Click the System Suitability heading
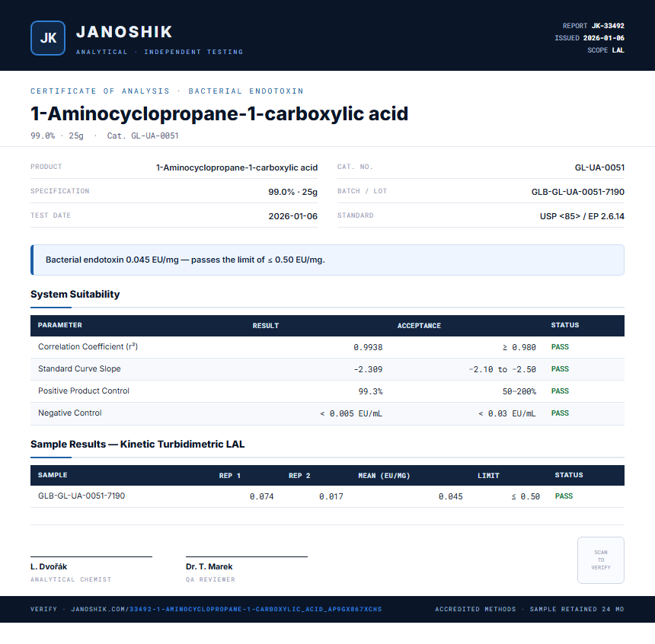The height and width of the screenshot is (644, 655). (x=75, y=294)
